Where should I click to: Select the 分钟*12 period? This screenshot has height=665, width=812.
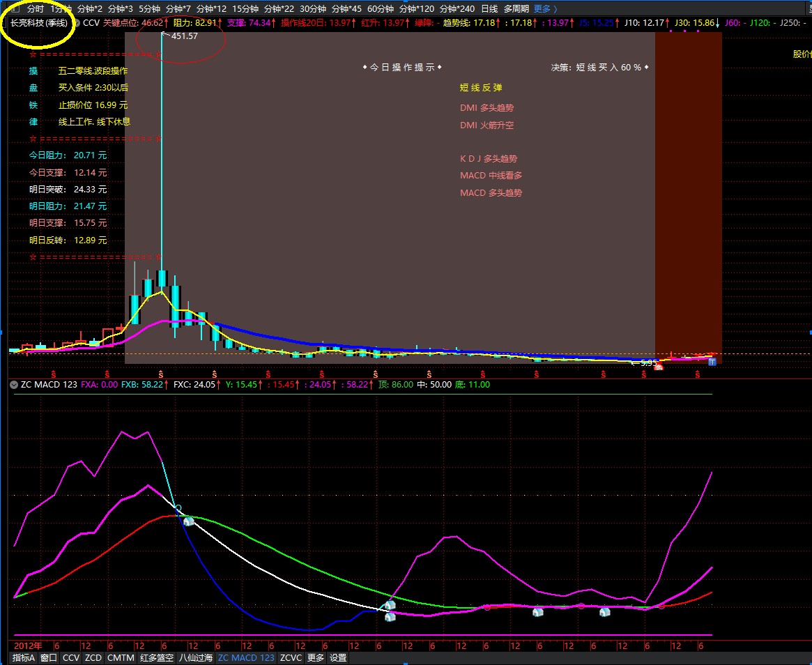[x=211, y=9]
